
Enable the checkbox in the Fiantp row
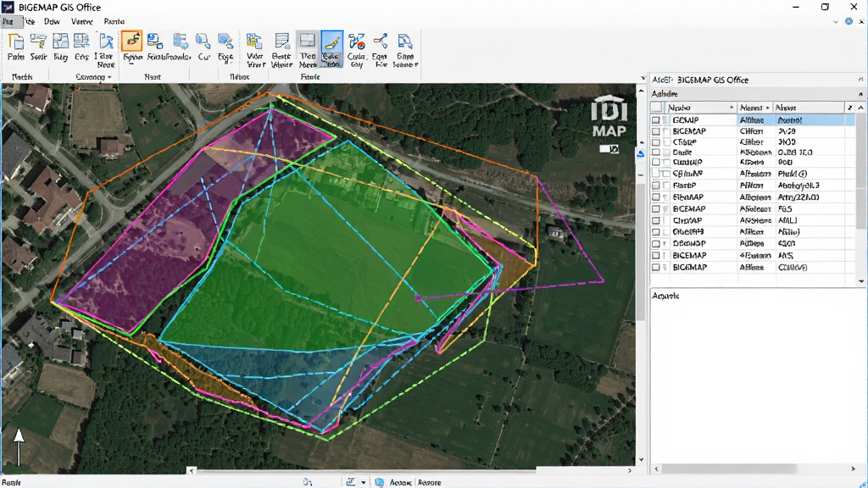[x=656, y=186]
